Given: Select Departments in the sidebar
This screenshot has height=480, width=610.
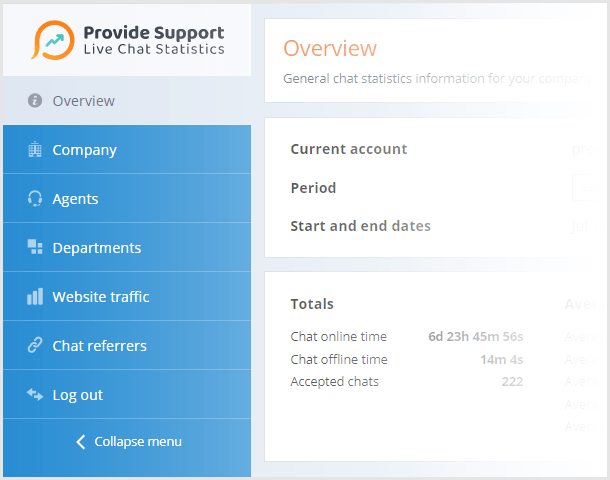Looking at the screenshot, I should [97, 248].
